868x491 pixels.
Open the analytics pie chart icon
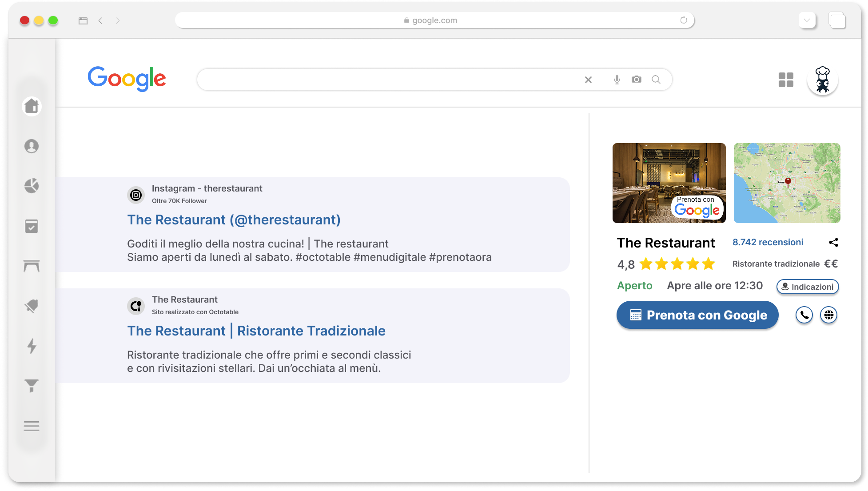click(x=32, y=186)
